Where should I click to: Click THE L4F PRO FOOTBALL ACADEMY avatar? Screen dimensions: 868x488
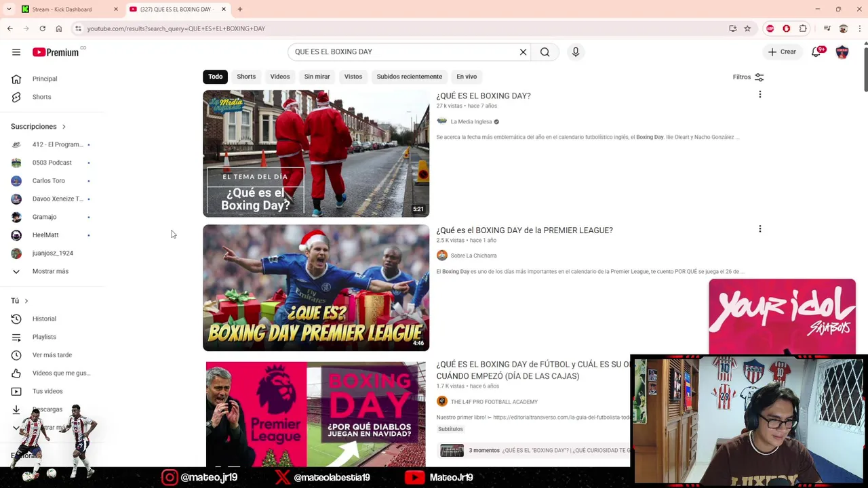pyautogui.click(x=442, y=401)
